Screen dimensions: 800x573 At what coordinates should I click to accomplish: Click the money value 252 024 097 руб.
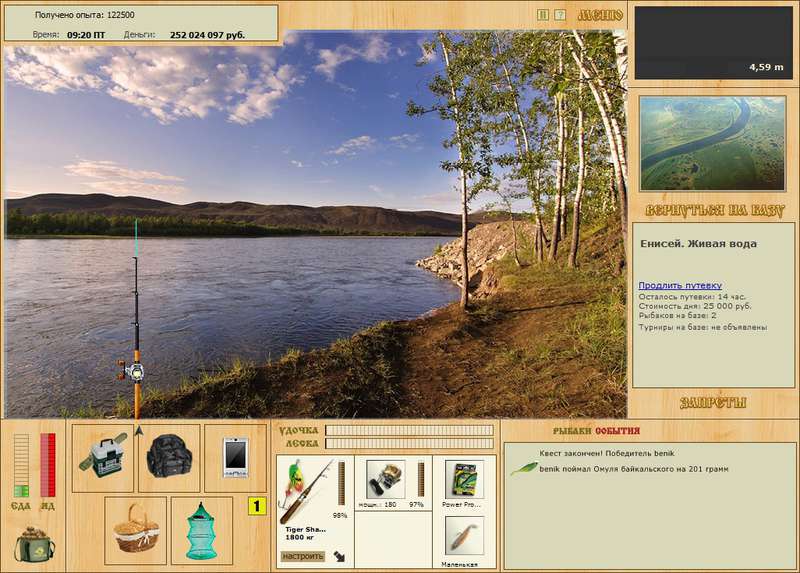click(208, 35)
